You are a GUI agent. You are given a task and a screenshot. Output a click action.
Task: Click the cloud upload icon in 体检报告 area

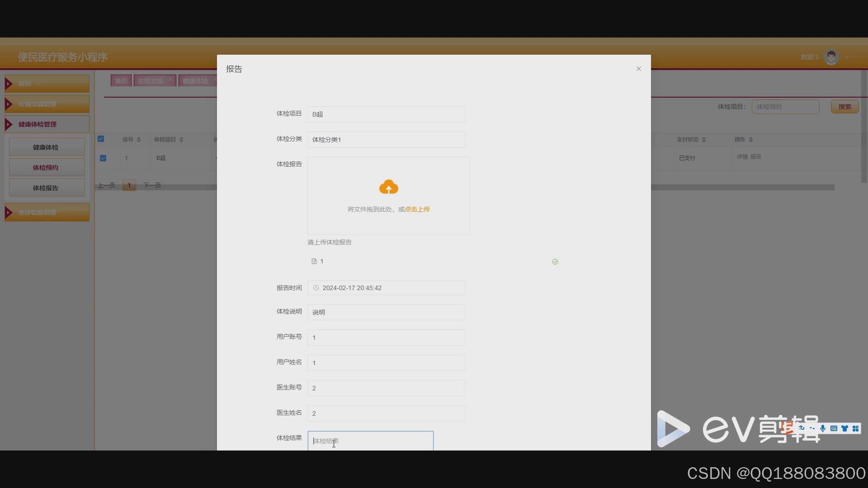[389, 187]
